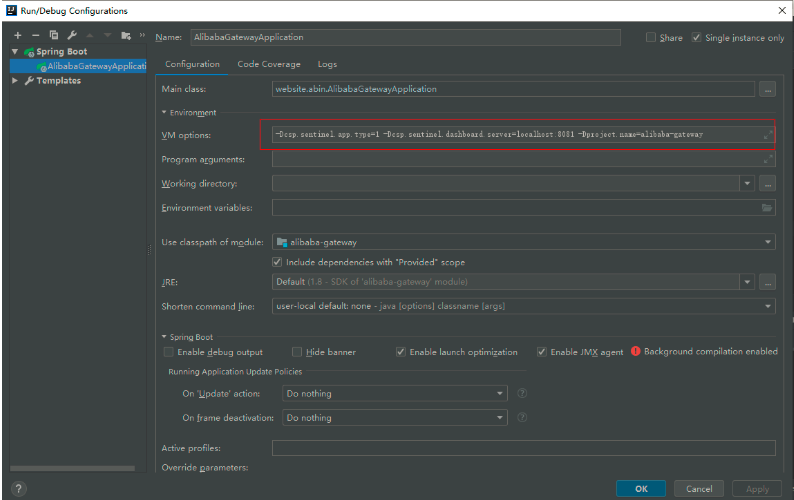Click the Cancel button
794x500 pixels.
tap(699, 489)
